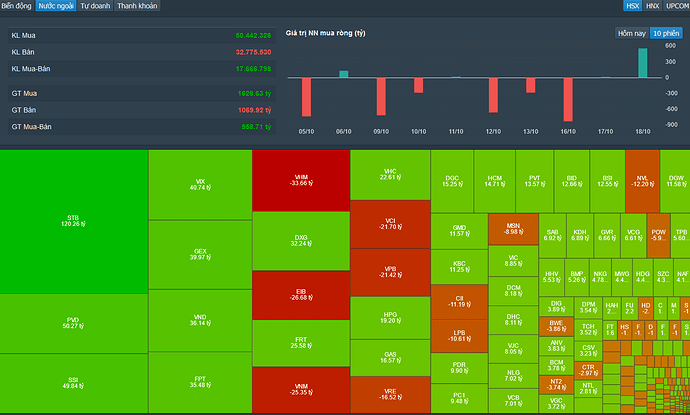Image resolution: width=690 pixels, height=415 pixels.
Task: Click KL Bán value 32.775.530
Action: tap(253, 52)
